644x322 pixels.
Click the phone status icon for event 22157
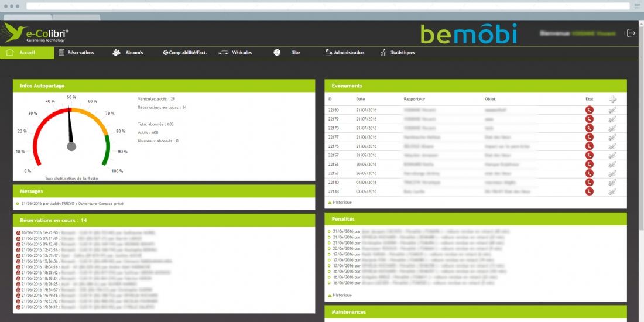(x=590, y=155)
